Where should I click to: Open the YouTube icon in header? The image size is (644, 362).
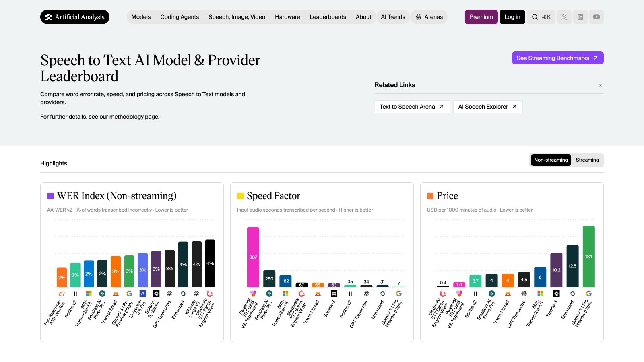click(x=597, y=17)
